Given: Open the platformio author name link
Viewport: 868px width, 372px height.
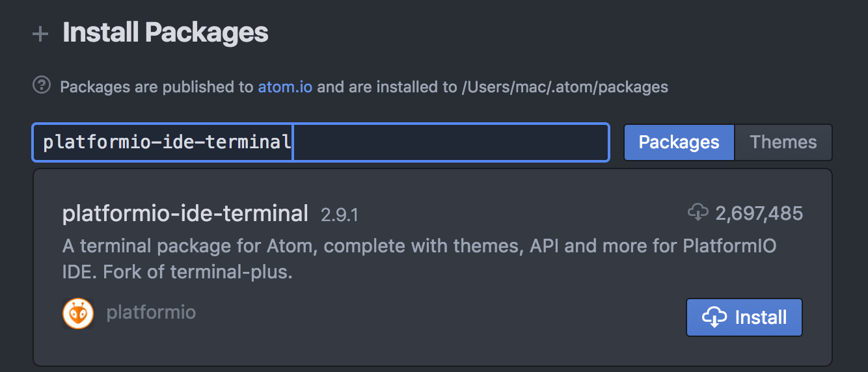Looking at the screenshot, I should 151,313.
